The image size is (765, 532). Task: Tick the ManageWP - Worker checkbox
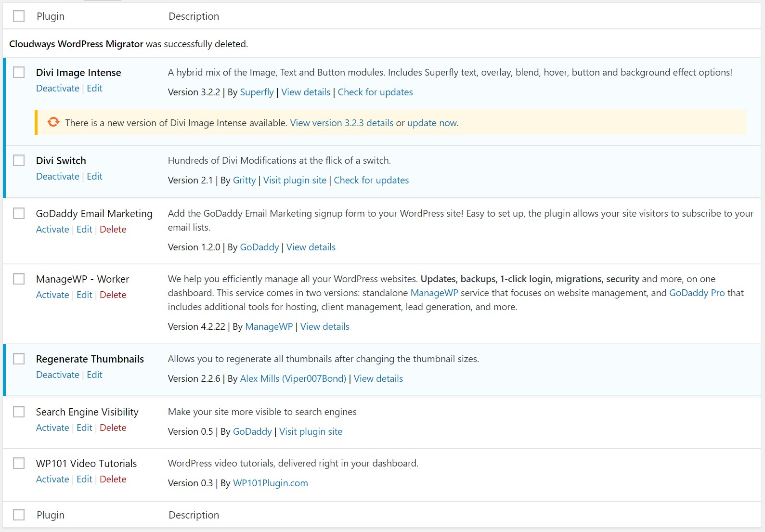[19, 279]
